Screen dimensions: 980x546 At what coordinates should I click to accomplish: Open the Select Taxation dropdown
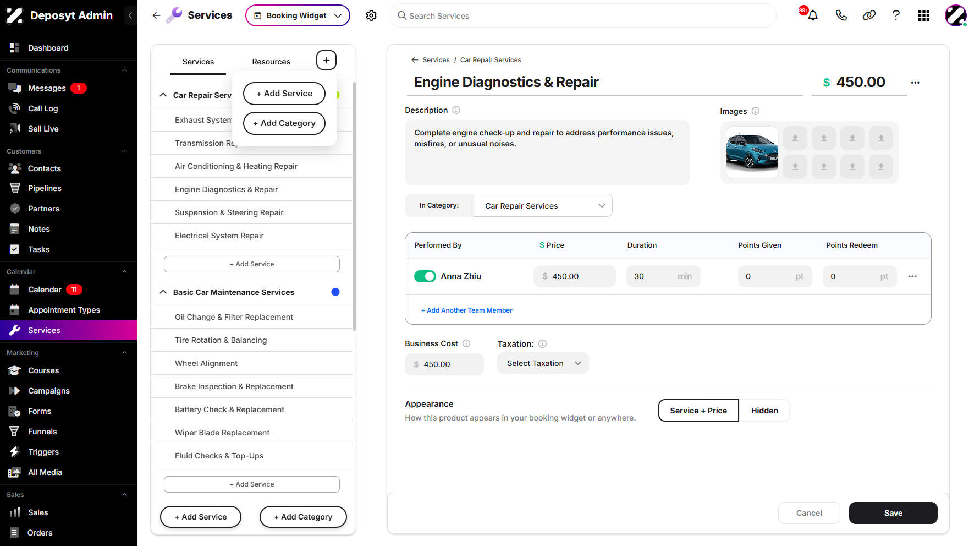(x=543, y=363)
